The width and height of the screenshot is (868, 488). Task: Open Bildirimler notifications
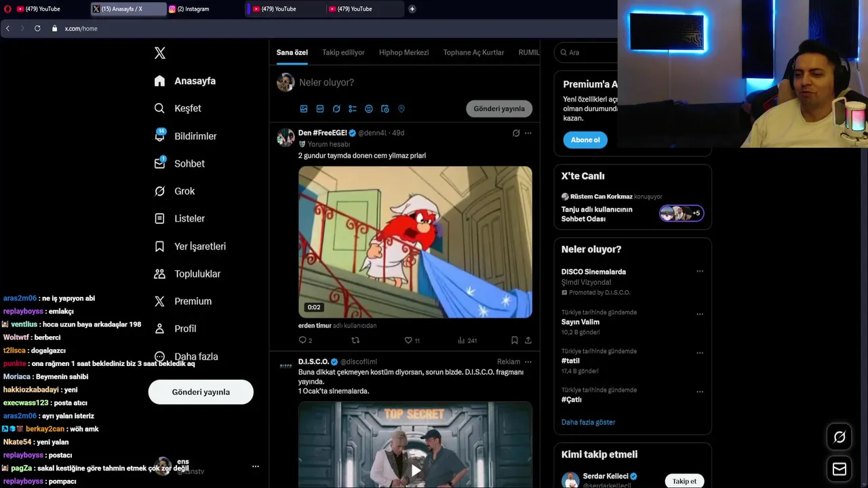pos(185,136)
